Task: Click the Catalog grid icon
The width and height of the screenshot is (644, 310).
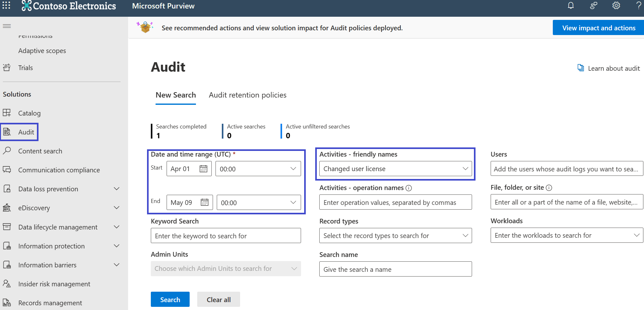Action: (7, 113)
